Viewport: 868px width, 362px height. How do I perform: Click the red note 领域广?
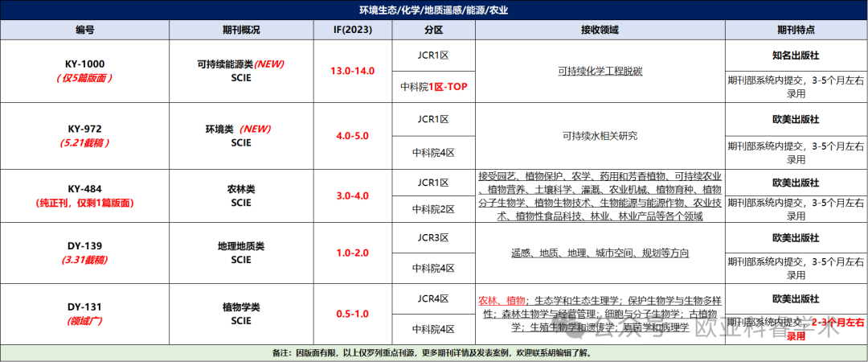pos(85,320)
